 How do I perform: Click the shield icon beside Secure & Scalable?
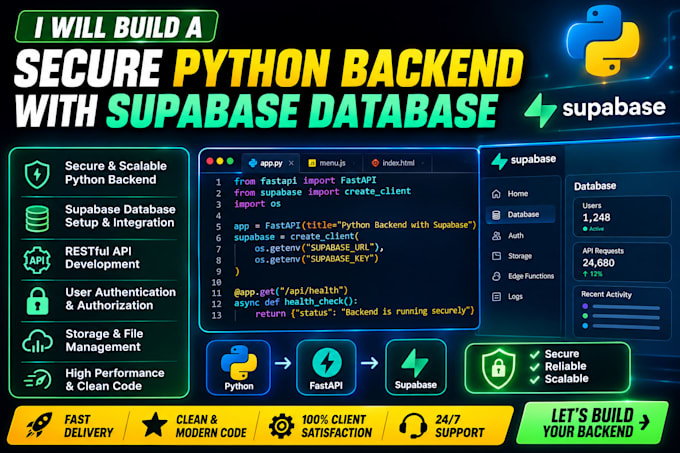pyautogui.click(x=37, y=174)
